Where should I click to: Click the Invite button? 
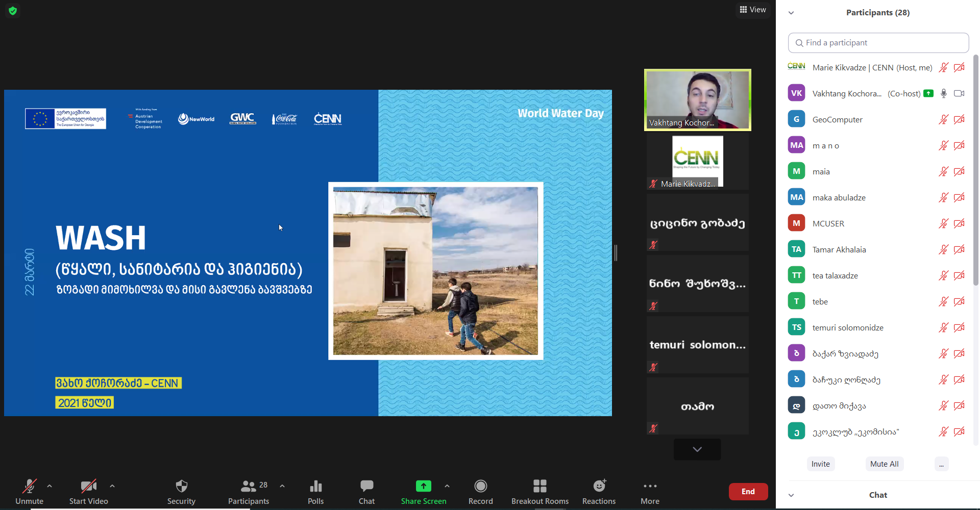[x=820, y=464]
